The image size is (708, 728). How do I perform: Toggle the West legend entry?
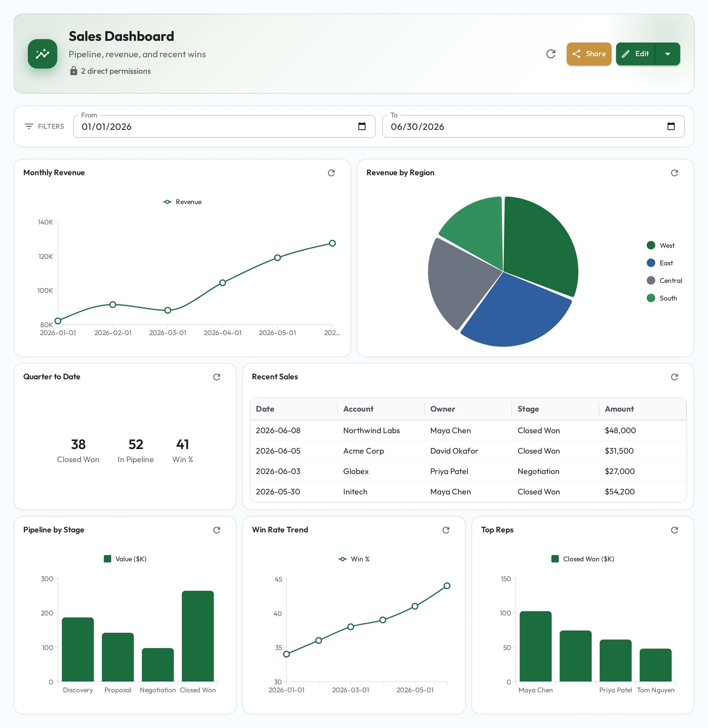(x=660, y=245)
